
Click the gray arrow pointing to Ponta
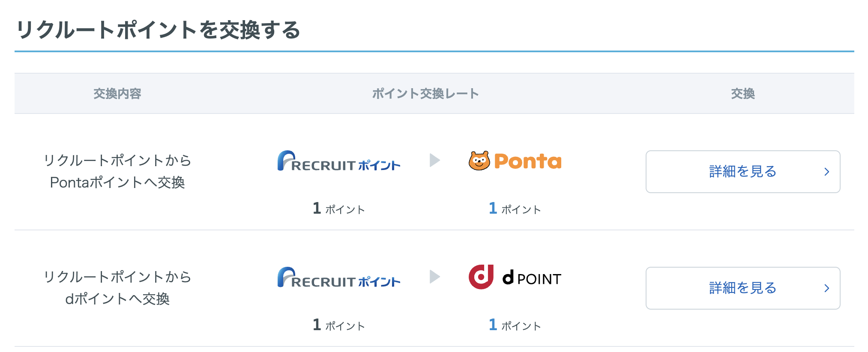tap(434, 160)
